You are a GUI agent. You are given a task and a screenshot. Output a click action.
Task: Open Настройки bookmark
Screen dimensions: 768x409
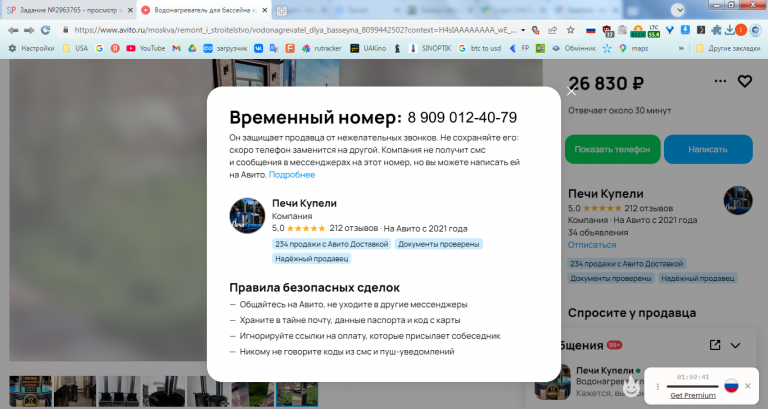31,48
